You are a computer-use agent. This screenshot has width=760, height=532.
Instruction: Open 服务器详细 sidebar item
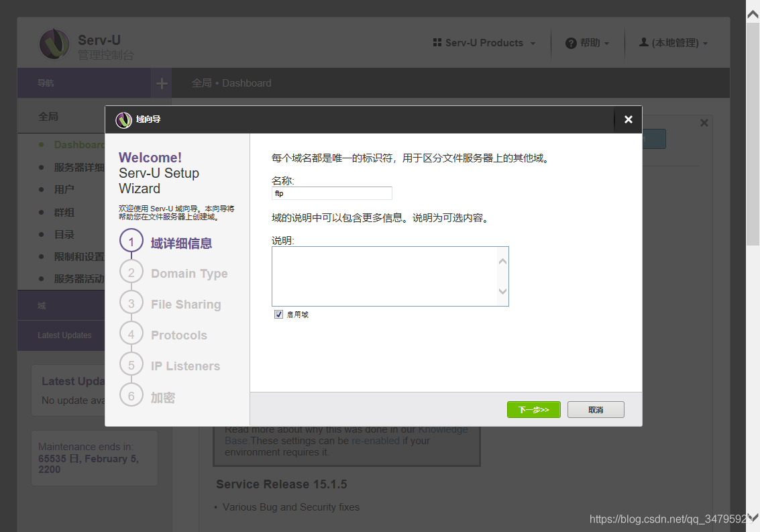[80, 167]
